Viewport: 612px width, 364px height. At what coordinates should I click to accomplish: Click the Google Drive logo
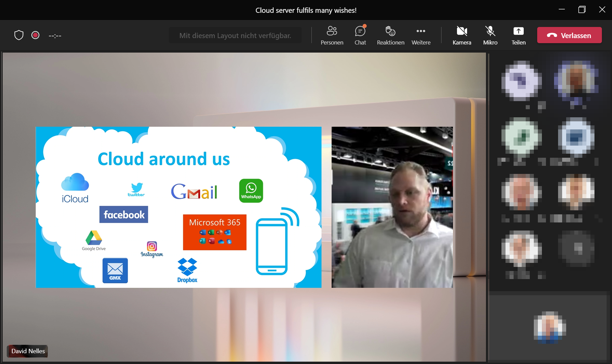click(x=94, y=241)
